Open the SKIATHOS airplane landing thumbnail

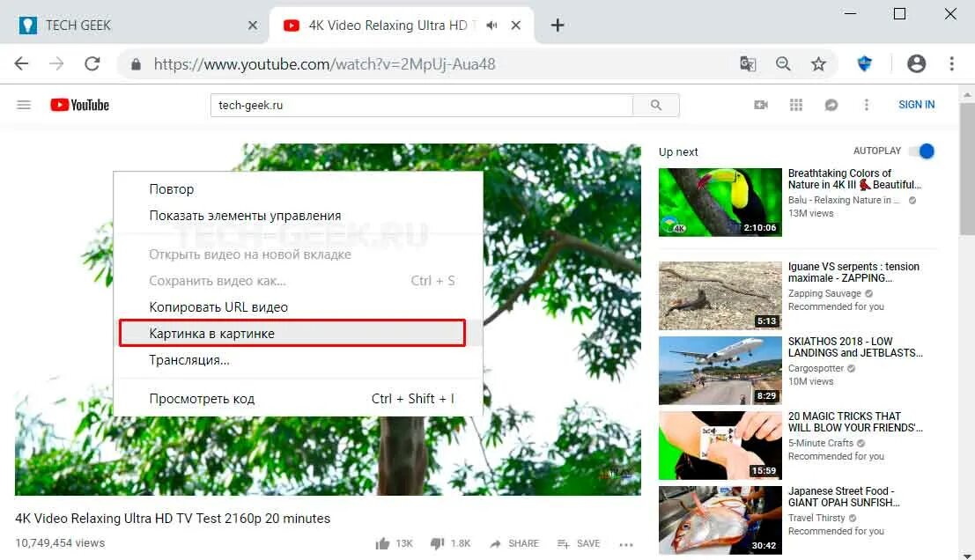pyautogui.click(x=720, y=371)
